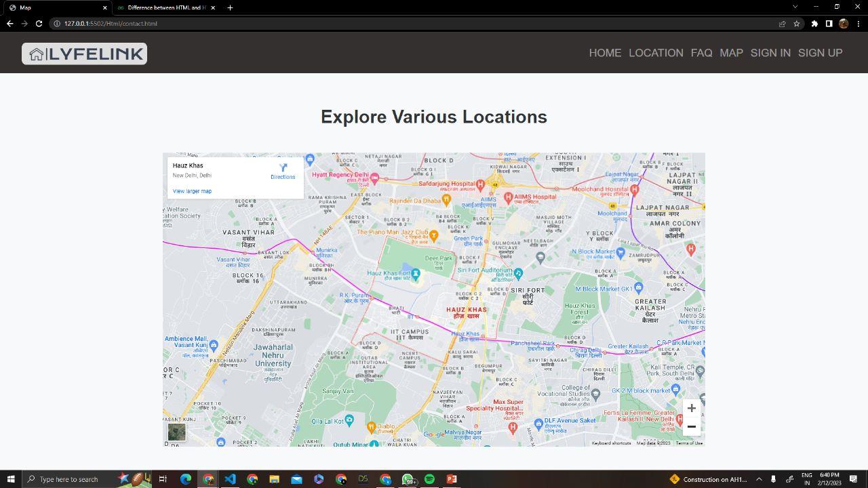Open the FAQ nav link
The width and height of the screenshot is (868, 488).
[701, 53]
